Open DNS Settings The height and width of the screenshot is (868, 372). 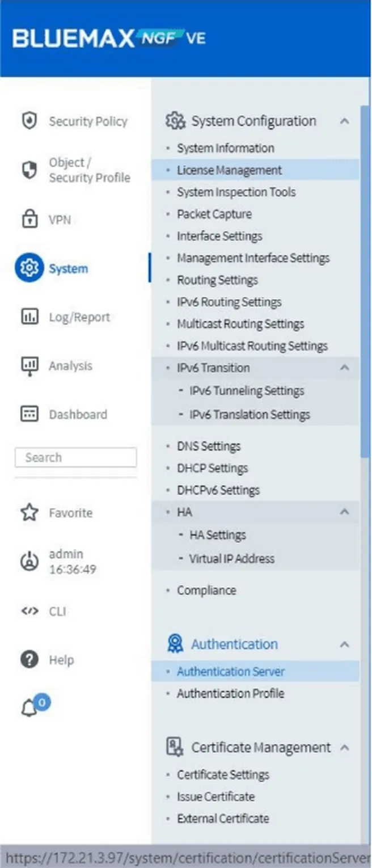pos(209,446)
